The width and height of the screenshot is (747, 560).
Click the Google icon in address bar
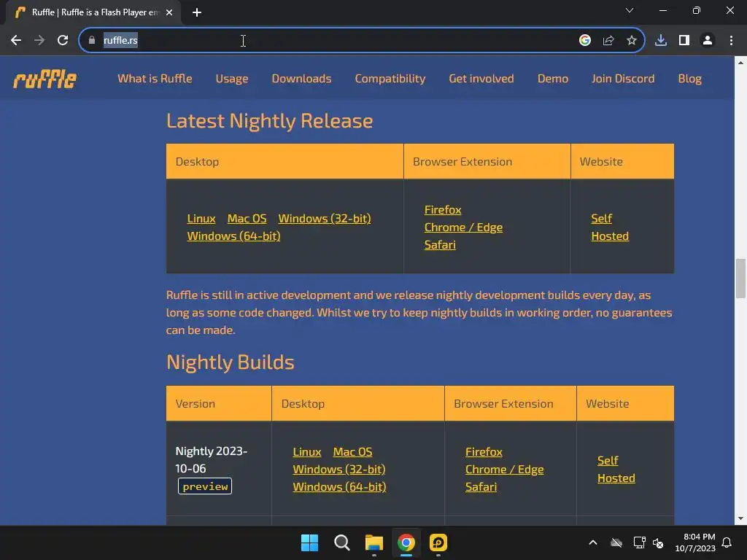pos(585,41)
